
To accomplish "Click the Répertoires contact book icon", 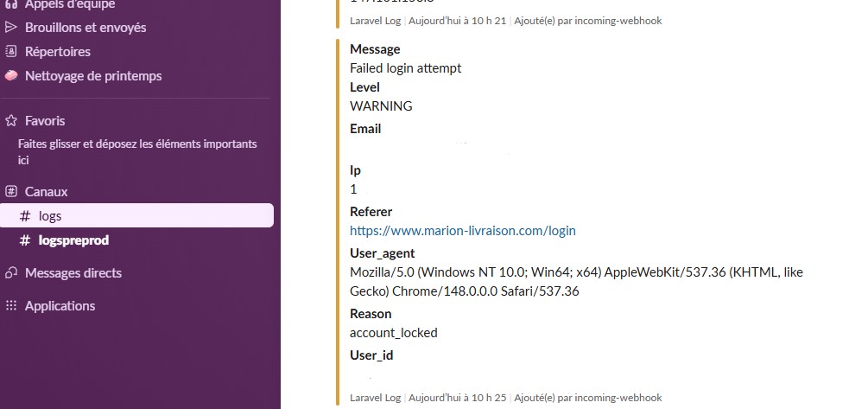I will (11, 52).
